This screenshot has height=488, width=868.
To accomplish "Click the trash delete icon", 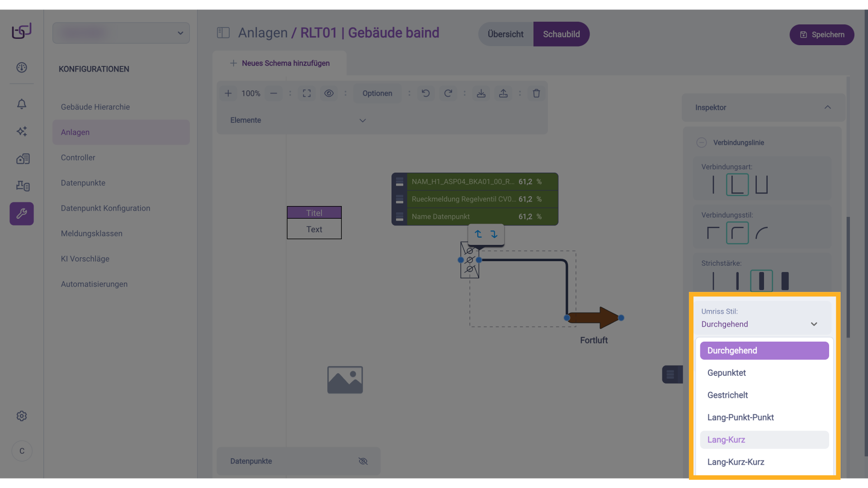I will (536, 93).
